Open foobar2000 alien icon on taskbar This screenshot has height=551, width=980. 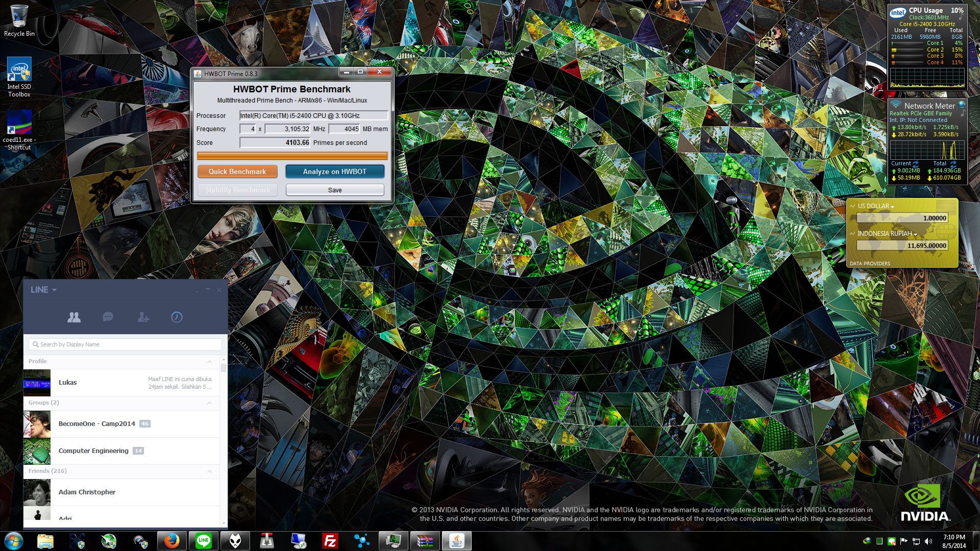pos(235,541)
